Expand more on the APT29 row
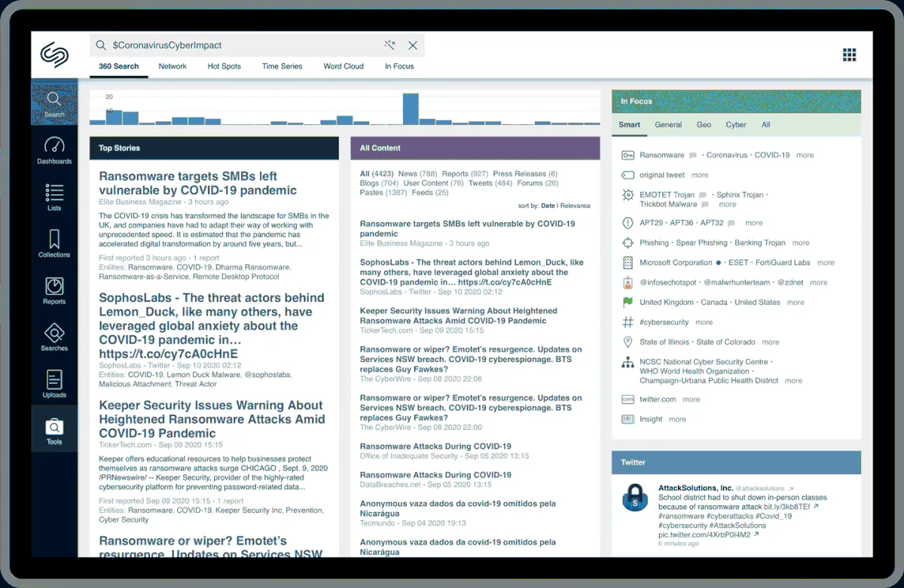The image size is (904, 588). pyautogui.click(x=753, y=223)
